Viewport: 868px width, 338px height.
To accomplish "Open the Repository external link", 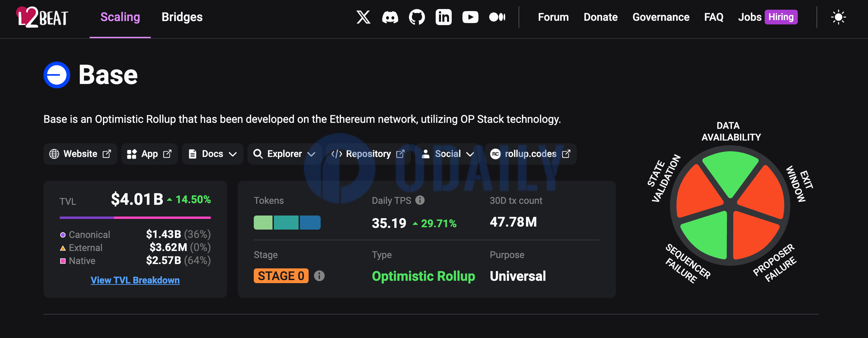I will click(x=368, y=154).
